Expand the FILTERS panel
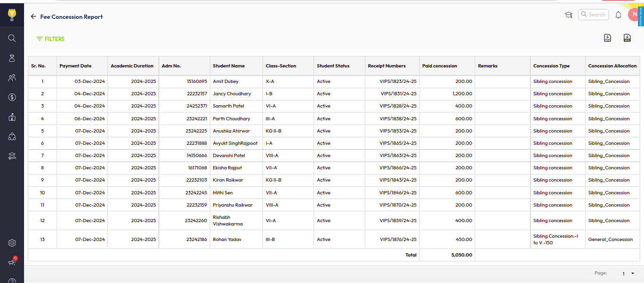Screen dimensions: 644x283 click(x=50, y=39)
